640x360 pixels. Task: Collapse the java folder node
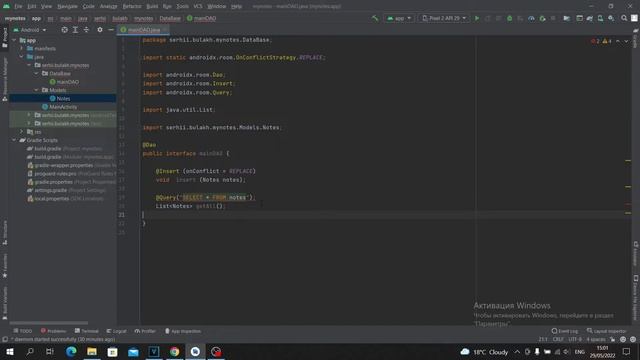22,57
